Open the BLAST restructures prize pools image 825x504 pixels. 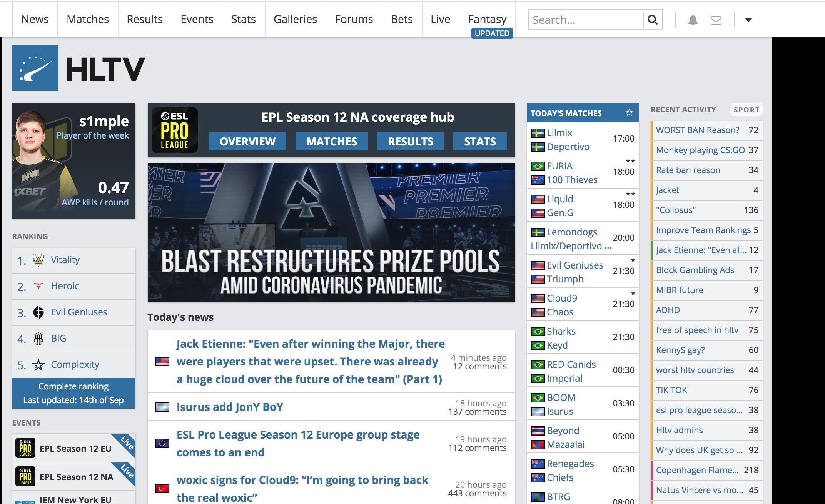point(331,232)
